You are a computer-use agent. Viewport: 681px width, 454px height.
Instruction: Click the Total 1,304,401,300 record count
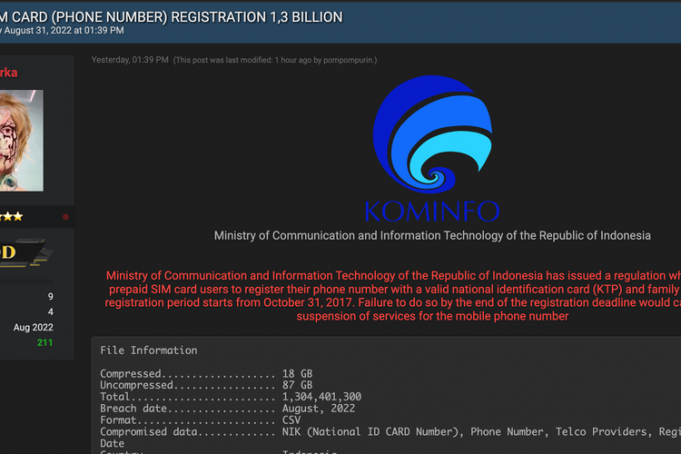pyautogui.click(x=230, y=397)
